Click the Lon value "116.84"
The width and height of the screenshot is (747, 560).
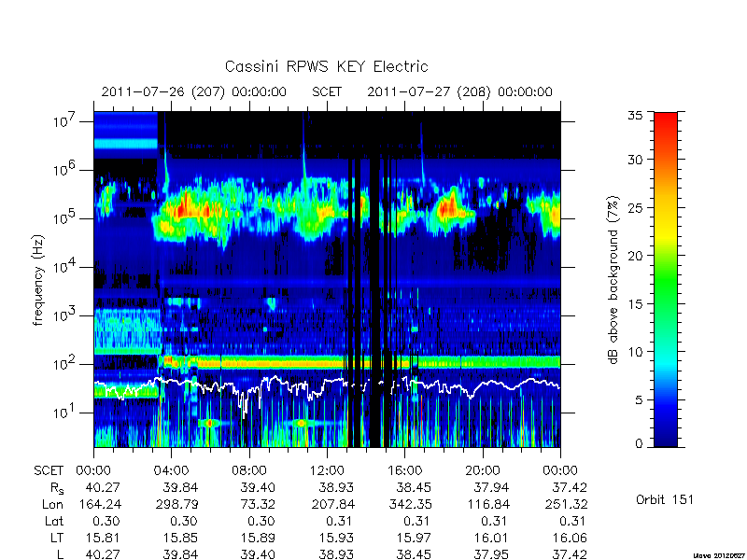(488, 504)
